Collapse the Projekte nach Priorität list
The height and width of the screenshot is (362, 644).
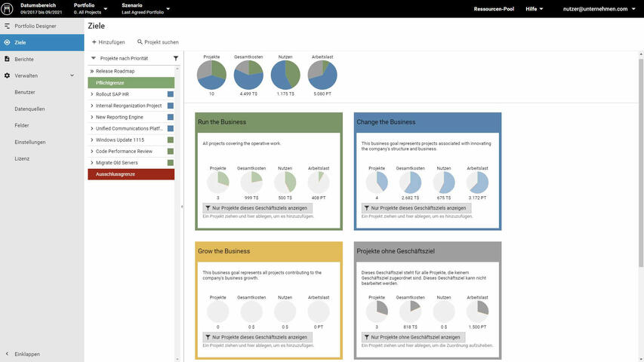93,58
